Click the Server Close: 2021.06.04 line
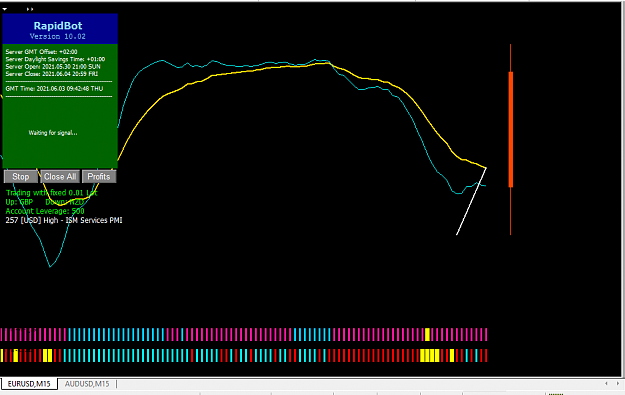 52,74
